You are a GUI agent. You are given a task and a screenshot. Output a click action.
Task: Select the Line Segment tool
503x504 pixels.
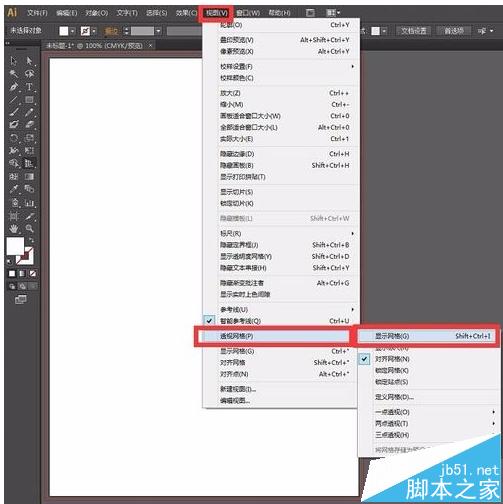(13, 99)
